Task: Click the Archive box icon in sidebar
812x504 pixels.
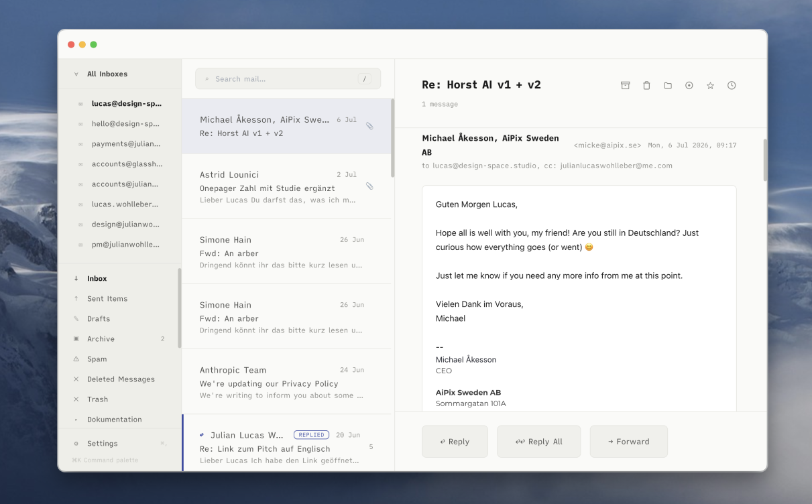Action: (76, 338)
